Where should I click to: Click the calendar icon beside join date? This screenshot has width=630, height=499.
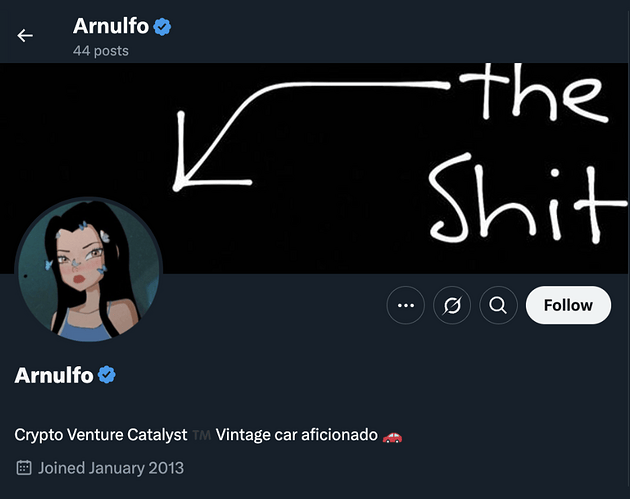coord(24,468)
